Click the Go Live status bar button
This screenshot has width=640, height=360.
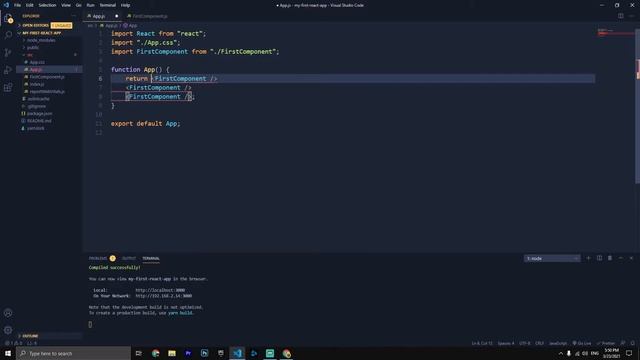(x=582, y=343)
